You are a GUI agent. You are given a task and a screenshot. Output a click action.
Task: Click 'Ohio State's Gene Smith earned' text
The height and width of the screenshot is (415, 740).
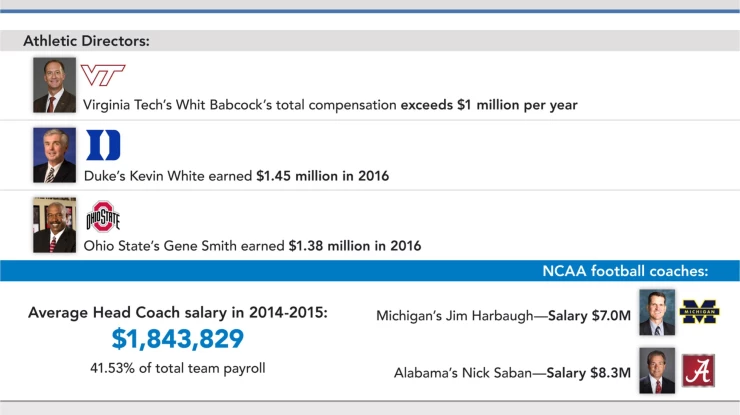(x=184, y=246)
